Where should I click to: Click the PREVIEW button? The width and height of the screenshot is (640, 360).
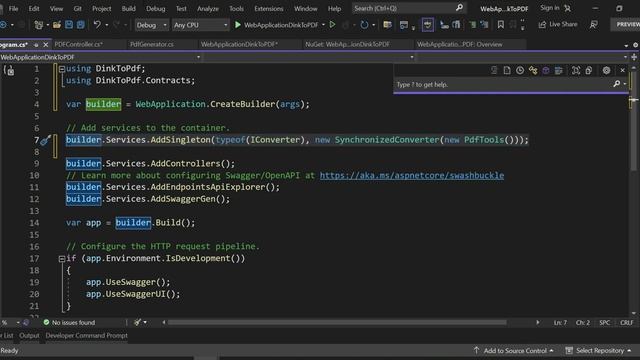(x=625, y=24)
